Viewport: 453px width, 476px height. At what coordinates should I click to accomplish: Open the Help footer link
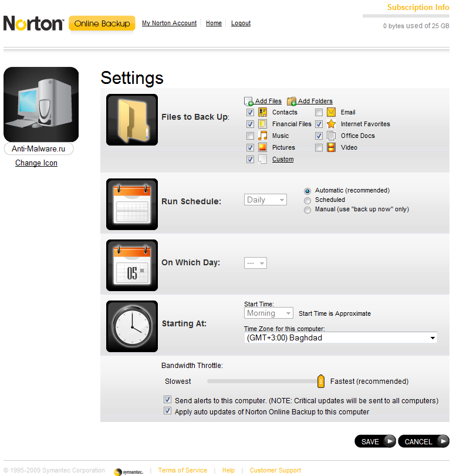228,470
